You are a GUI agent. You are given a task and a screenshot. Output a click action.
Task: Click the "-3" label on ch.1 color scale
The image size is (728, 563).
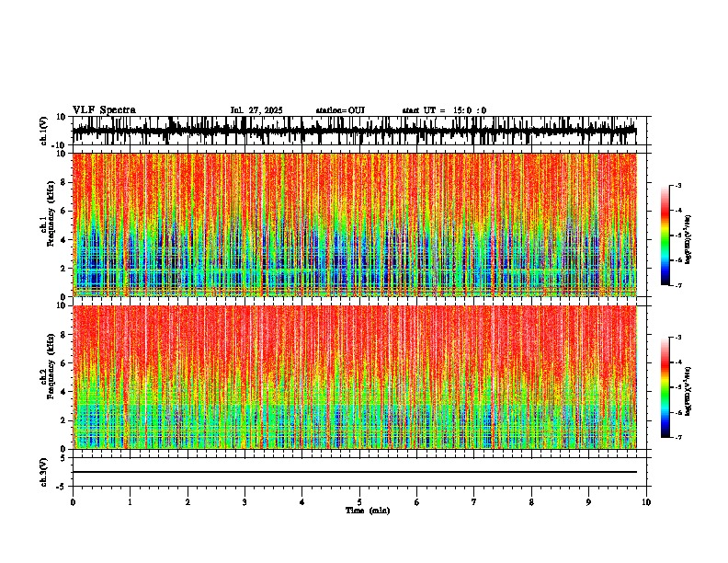click(678, 185)
